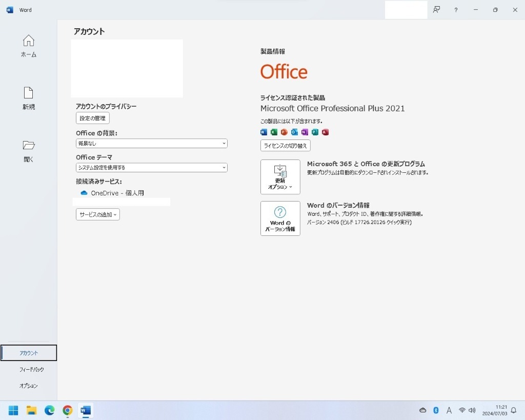
Task: Click the Microsoft Office Professional Plus 2021 text
Action: (332, 109)
